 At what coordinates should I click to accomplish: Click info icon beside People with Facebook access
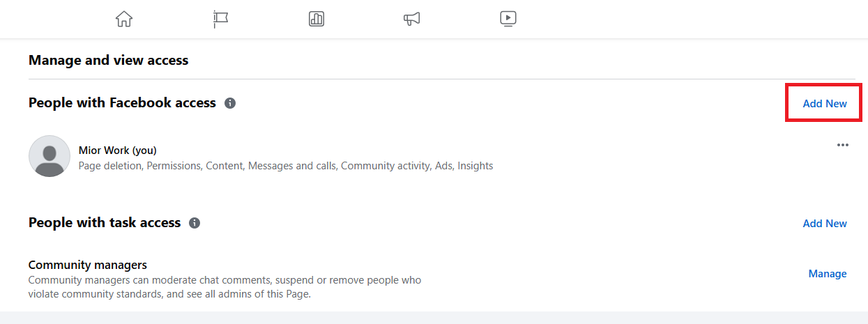click(230, 103)
